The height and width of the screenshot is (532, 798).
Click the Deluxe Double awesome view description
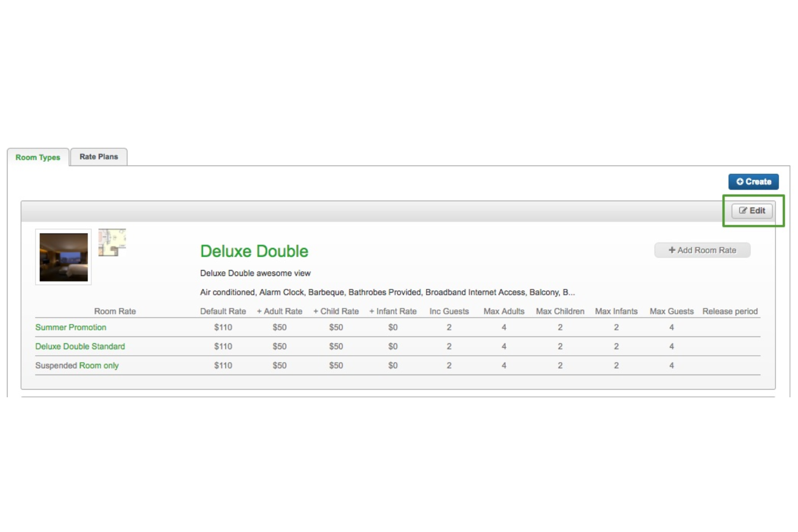click(255, 273)
